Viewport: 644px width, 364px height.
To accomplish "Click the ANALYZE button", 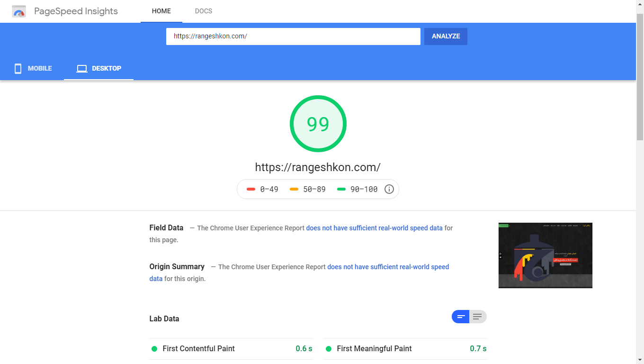I will pos(446,36).
